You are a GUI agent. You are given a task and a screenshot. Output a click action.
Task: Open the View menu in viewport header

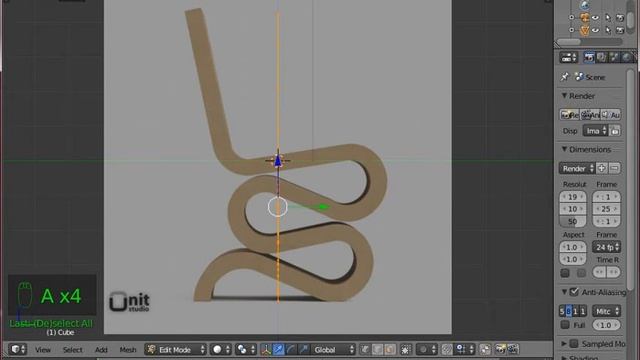point(42,350)
